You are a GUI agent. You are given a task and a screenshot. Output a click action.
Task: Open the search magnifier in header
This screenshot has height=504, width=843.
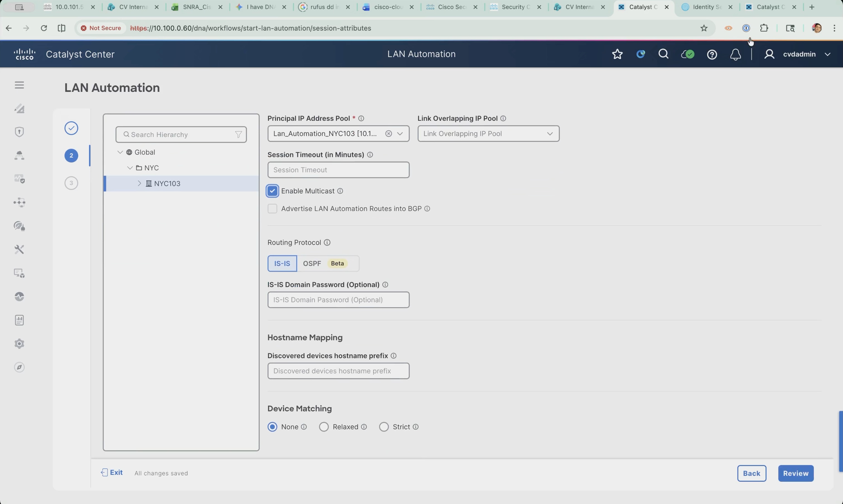(x=663, y=54)
